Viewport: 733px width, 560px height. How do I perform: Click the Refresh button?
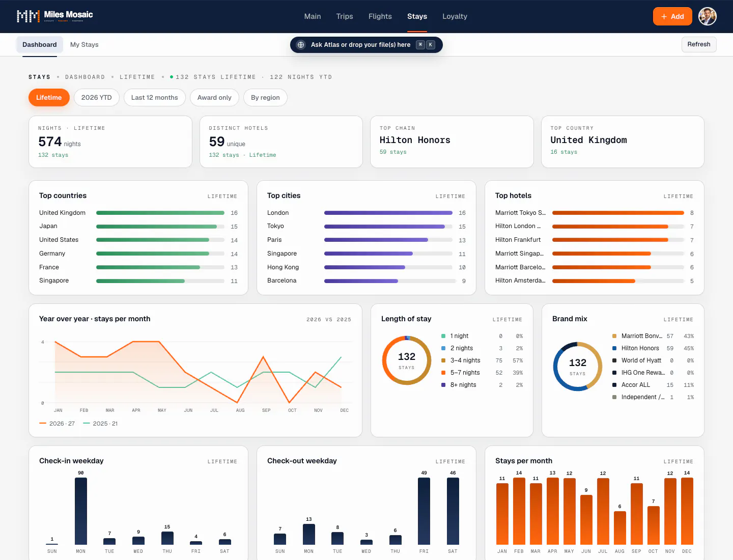pos(699,44)
